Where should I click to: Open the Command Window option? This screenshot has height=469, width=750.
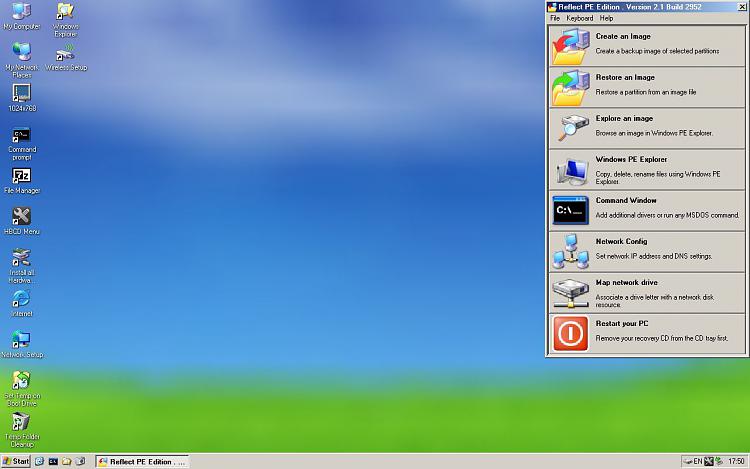647,210
